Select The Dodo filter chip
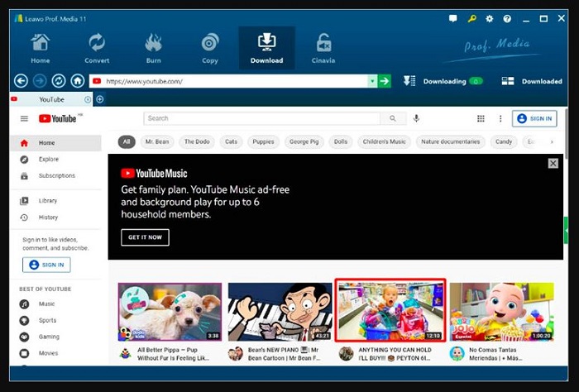Viewport: 579px width, 392px height. 197,141
